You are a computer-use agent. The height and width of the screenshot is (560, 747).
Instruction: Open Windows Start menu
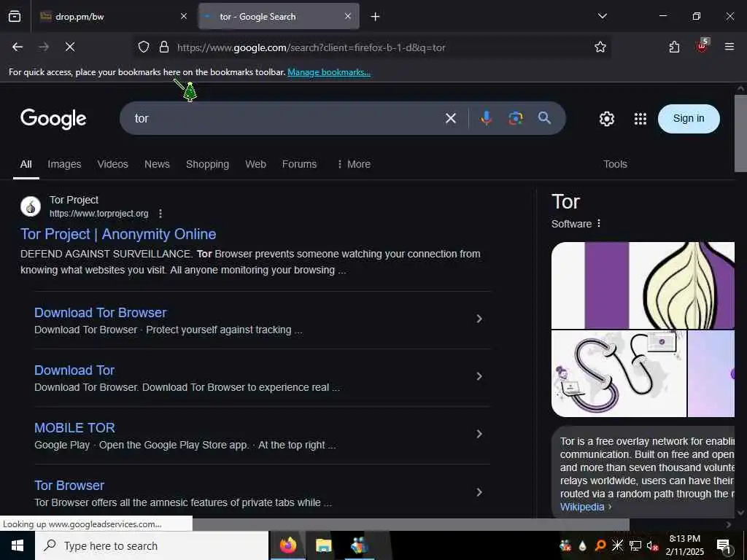click(18, 545)
